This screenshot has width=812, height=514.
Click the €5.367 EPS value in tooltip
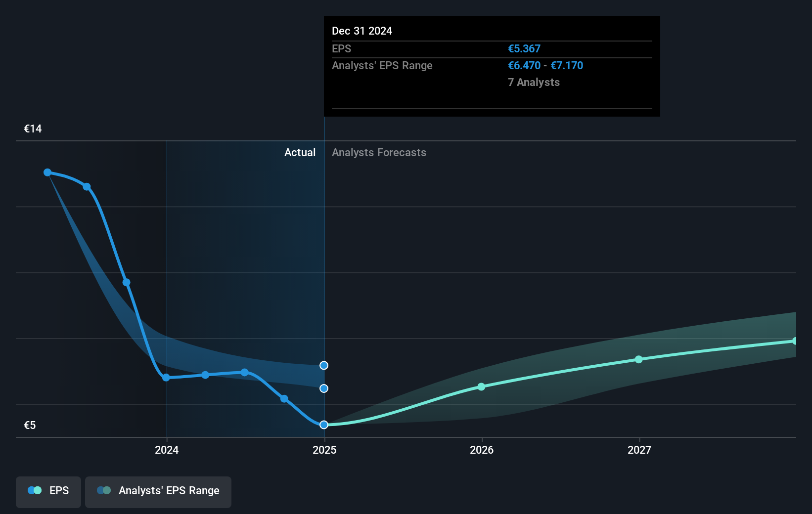(x=524, y=49)
